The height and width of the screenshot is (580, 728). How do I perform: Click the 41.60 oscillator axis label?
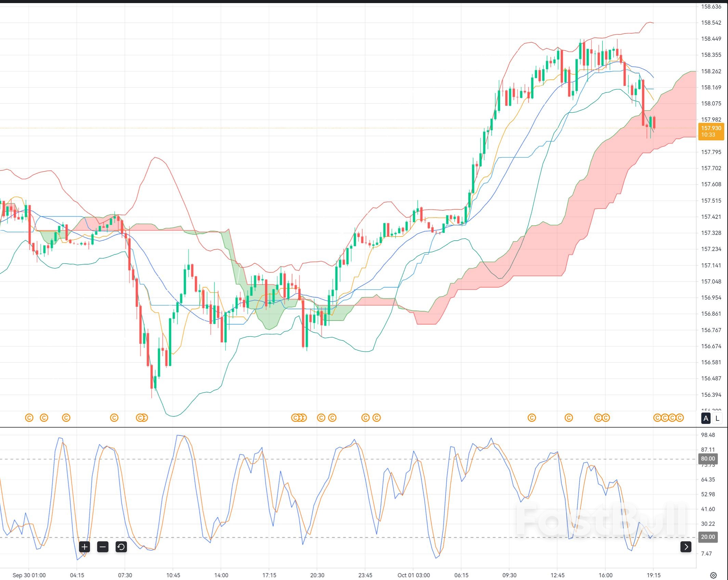[x=708, y=509]
